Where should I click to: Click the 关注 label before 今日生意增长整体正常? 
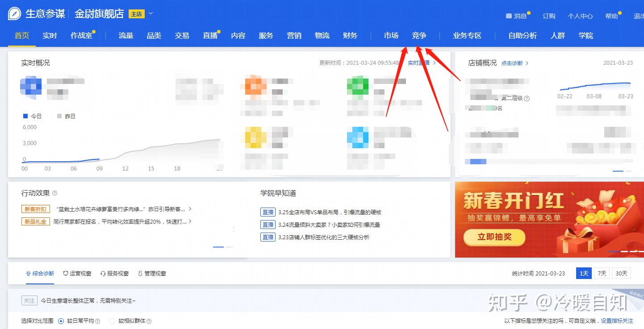click(29, 301)
